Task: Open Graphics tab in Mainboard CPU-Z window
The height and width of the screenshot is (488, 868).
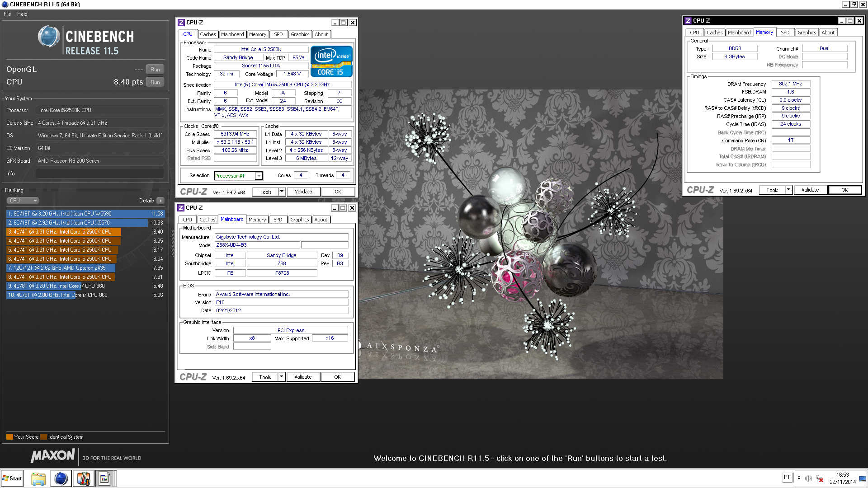Action: tap(300, 220)
